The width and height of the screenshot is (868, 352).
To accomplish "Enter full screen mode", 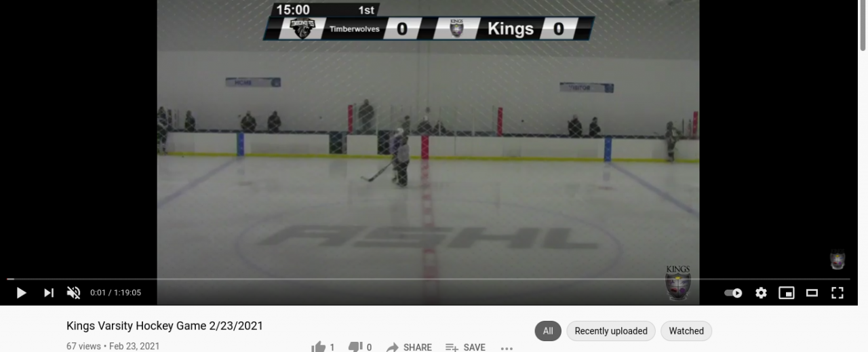I will [837, 293].
